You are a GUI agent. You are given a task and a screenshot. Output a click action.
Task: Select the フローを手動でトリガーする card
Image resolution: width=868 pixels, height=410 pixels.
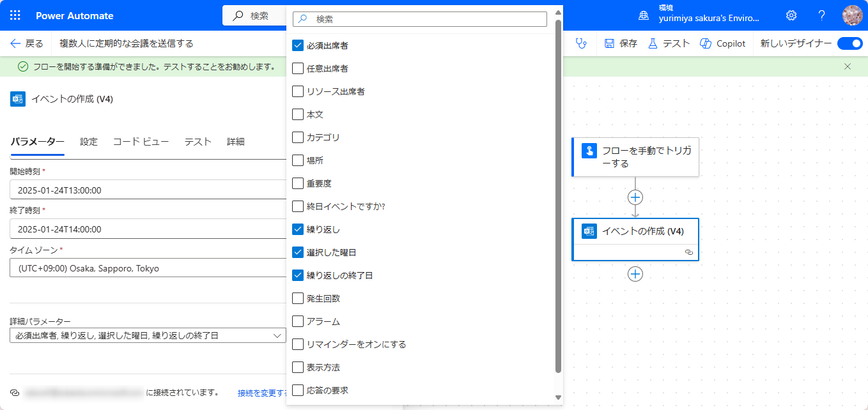pos(635,157)
